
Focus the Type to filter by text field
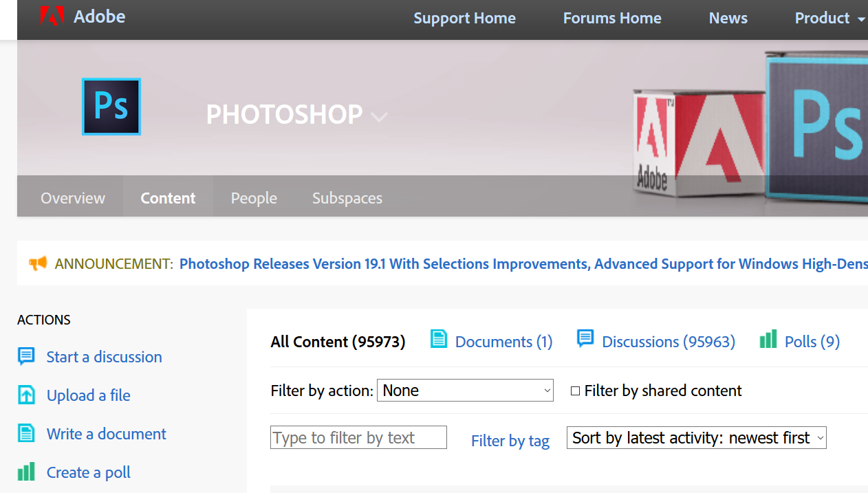pyautogui.click(x=358, y=437)
